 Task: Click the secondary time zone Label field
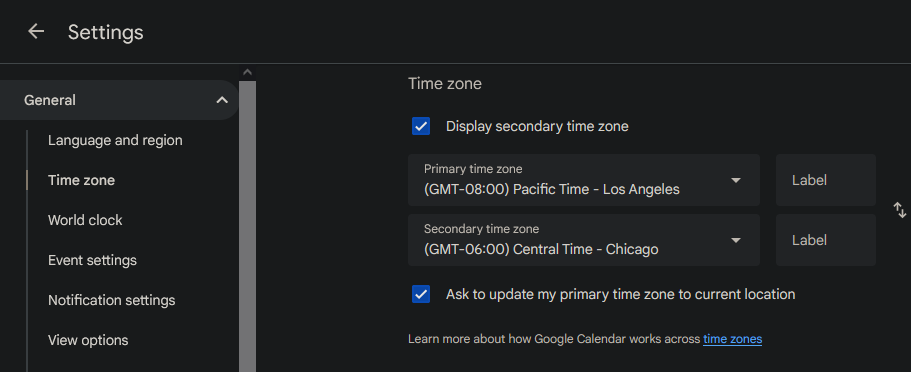pos(826,240)
